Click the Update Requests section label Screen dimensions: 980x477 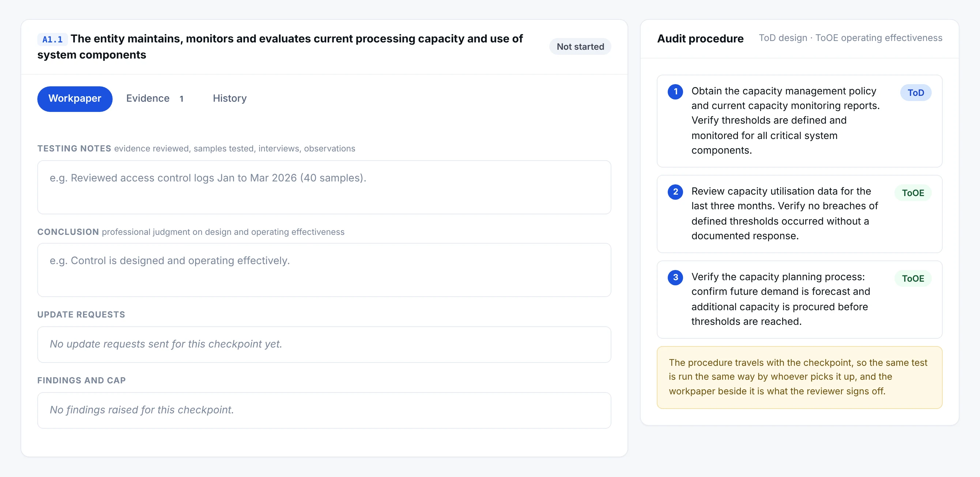81,315
